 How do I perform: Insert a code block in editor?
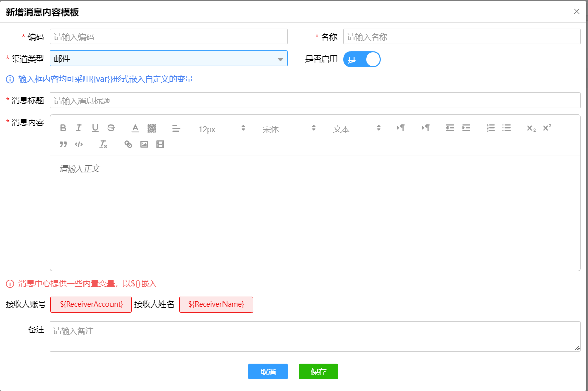click(79, 145)
